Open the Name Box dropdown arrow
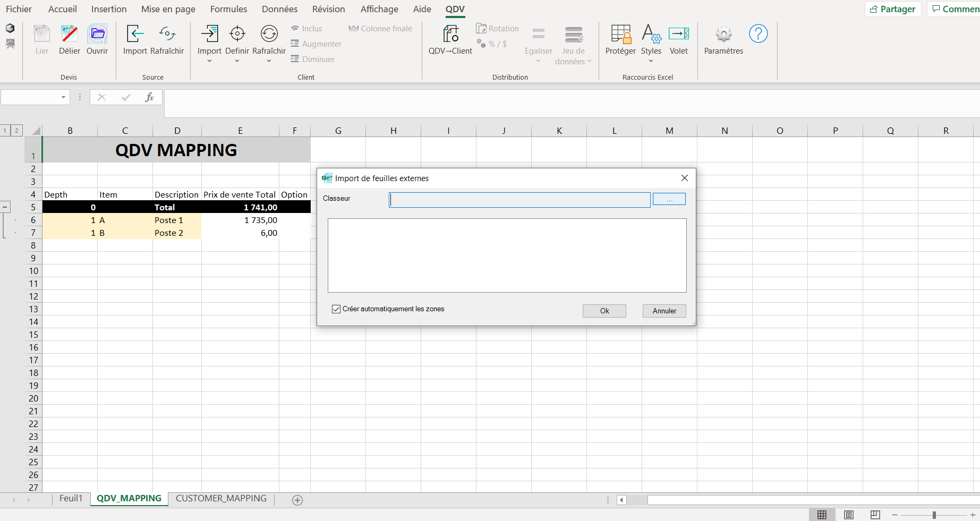The image size is (980, 521). [x=63, y=97]
